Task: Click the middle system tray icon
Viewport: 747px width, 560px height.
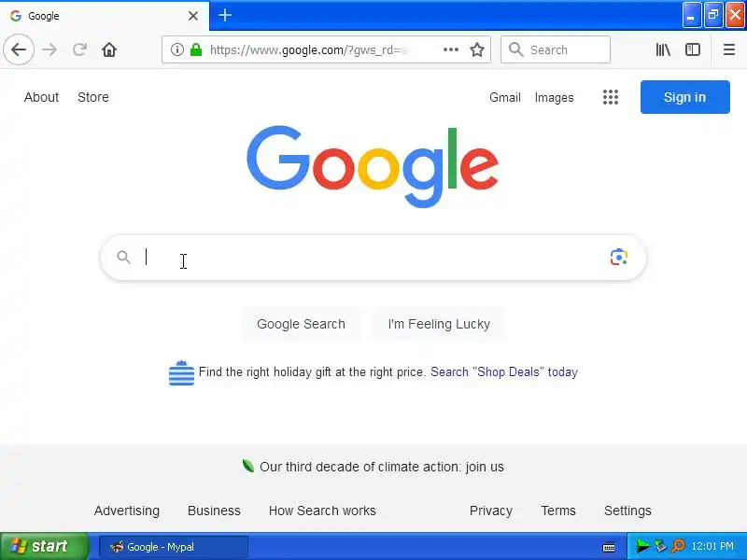Action: (x=660, y=546)
